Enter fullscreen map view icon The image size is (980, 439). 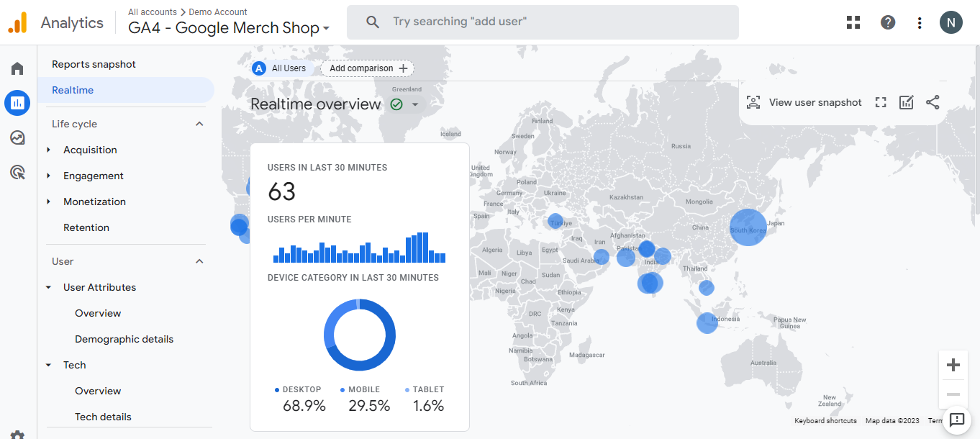tap(881, 102)
